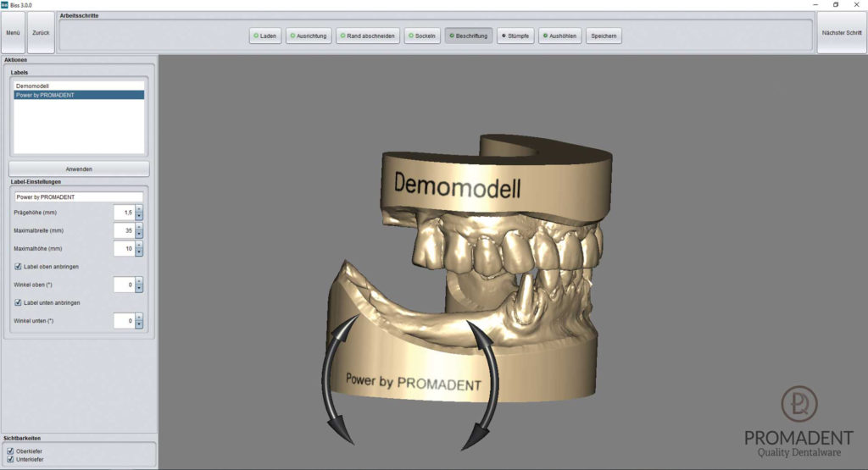Toggle Label oben anbringen checkbox
Image resolution: width=868 pixels, height=470 pixels.
coord(18,267)
